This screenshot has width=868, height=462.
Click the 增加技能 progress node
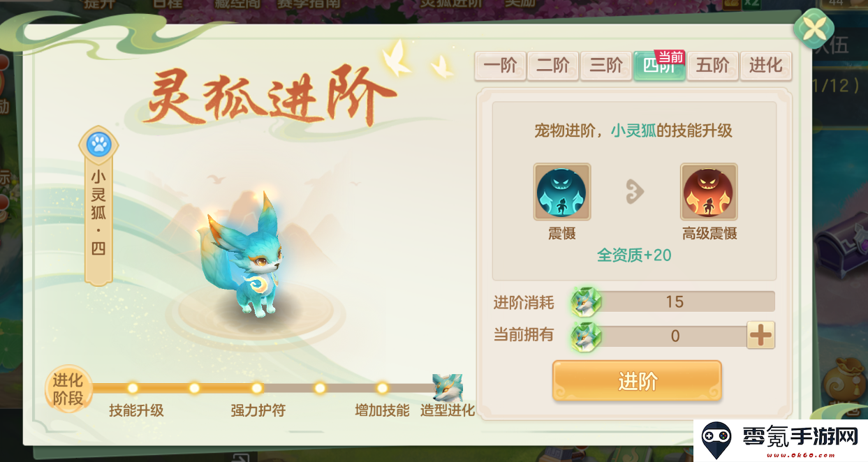click(x=382, y=388)
